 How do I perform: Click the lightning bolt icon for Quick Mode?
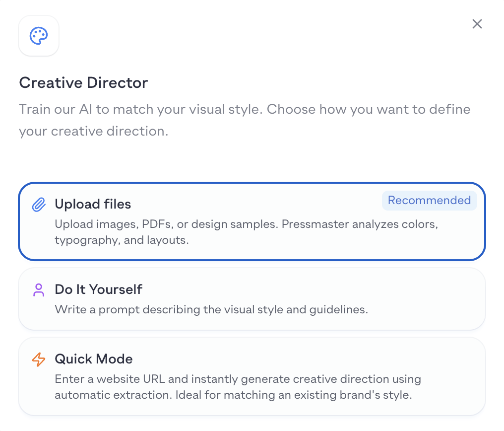(39, 359)
